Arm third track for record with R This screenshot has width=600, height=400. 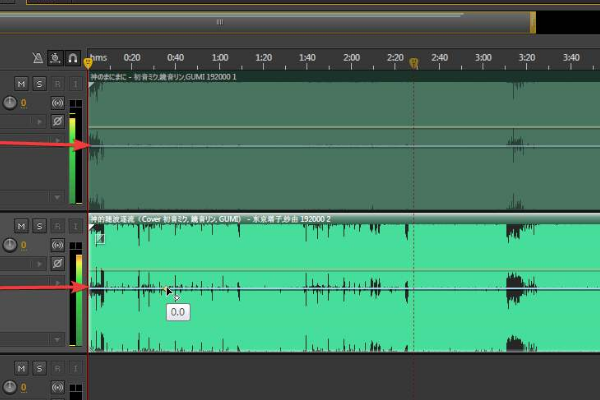(57, 368)
